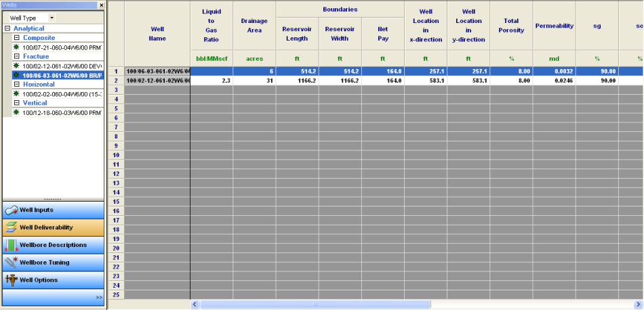This screenshot has height=310, width=644.
Task: Close the Wells panel
Action: click(x=102, y=5)
